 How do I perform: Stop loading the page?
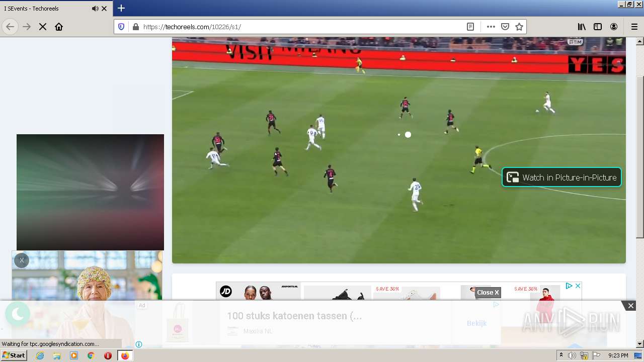[43, 27]
